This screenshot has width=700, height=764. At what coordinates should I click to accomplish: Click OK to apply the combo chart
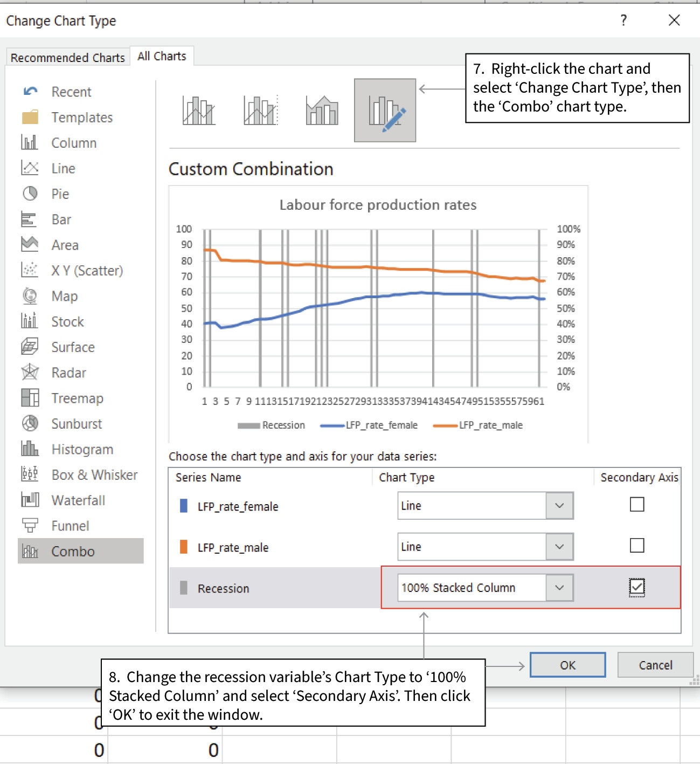click(x=567, y=665)
